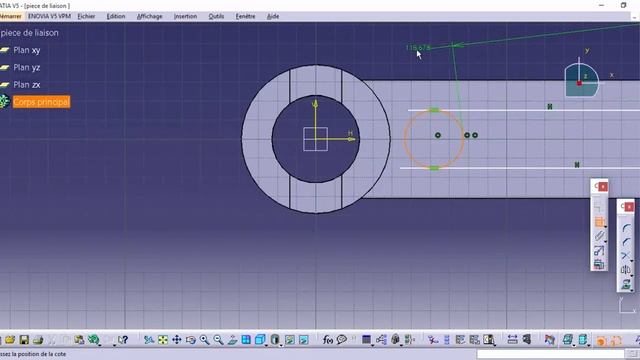Click the comment speech bubble icon
This screenshot has height=360, width=640.
point(342,340)
